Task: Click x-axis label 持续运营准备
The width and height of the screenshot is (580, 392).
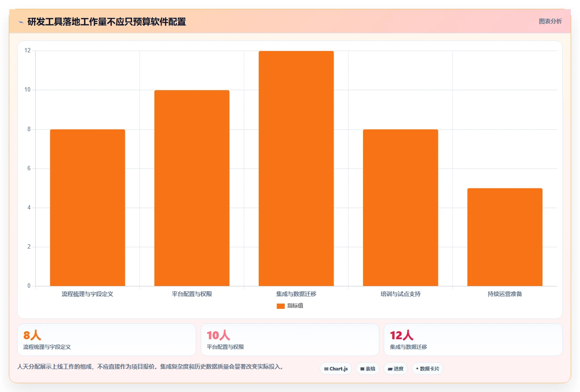Action: click(505, 294)
